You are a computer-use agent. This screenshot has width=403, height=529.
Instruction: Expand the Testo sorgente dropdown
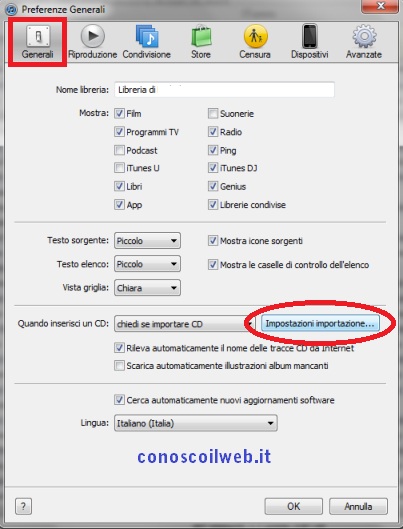click(147, 241)
